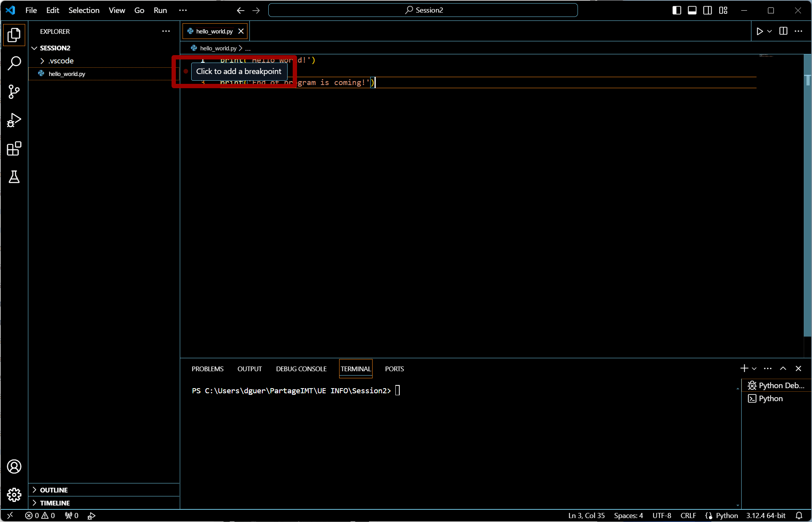
Task: Click the Python 3.12.4 interpreter selector
Action: (x=766, y=516)
